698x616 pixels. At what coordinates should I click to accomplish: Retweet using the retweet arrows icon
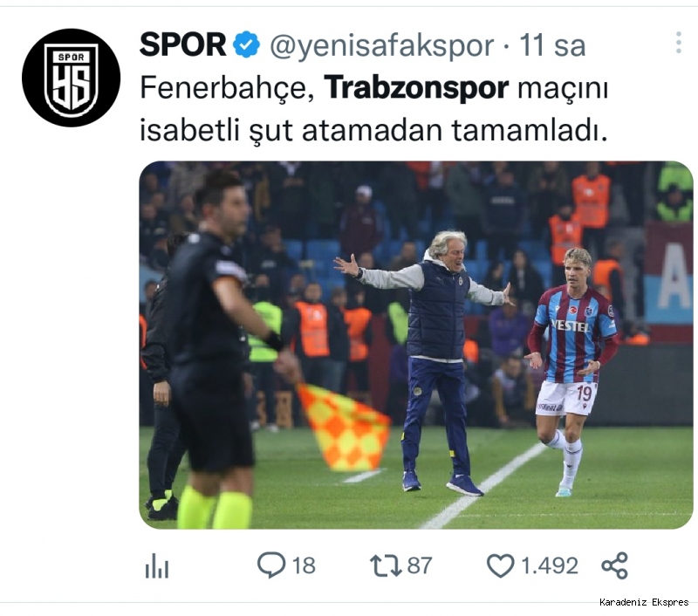click(386, 565)
